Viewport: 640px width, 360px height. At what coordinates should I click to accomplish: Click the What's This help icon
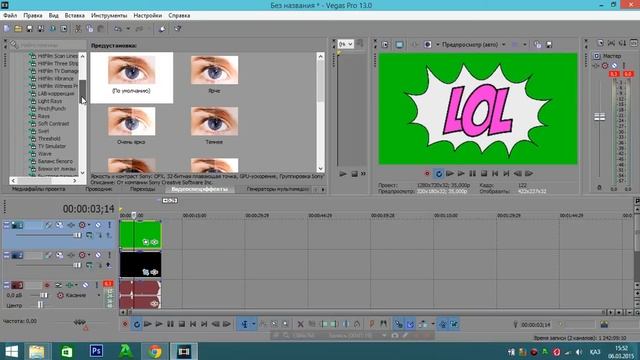pyautogui.click(x=178, y=29)
